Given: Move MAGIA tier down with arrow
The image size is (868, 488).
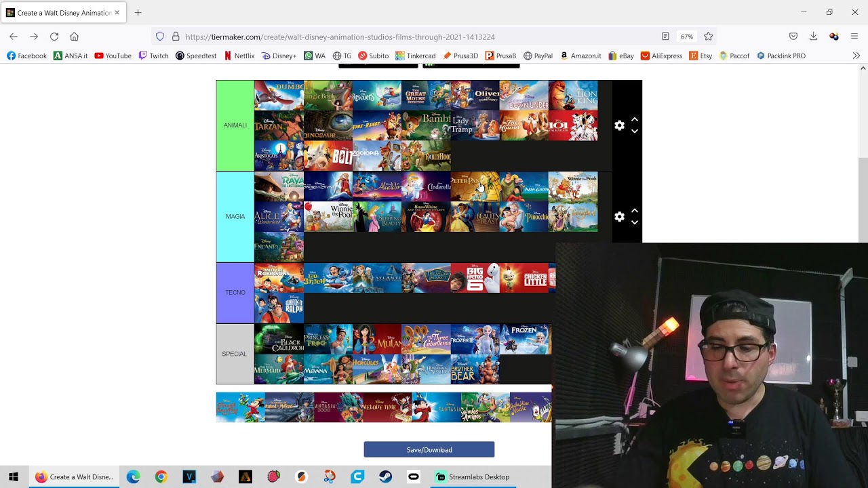Looking at the screenshot, I should (635, 223).
